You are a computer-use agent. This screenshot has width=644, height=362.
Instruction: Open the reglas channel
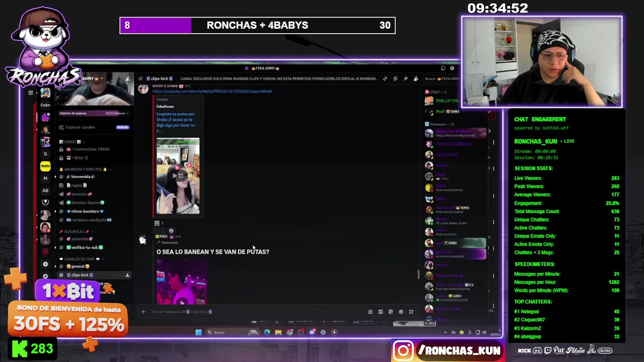click(x=94, y=185)
